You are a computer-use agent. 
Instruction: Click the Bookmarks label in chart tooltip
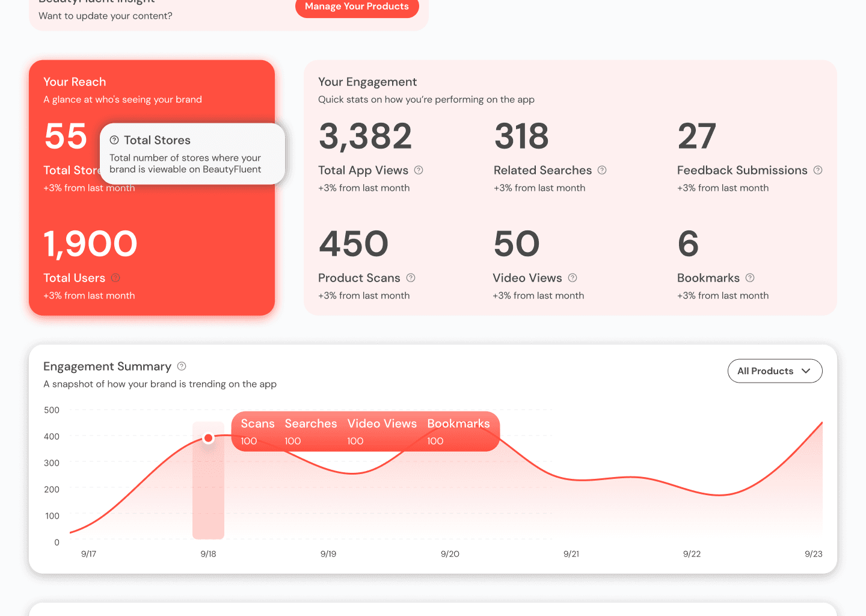[x=458, y=423]
